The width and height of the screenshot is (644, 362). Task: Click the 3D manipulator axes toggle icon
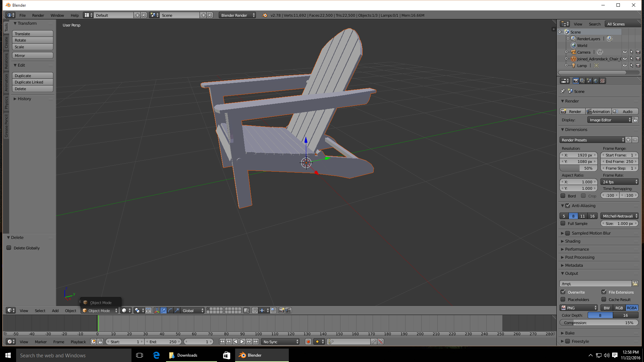(x=157, y=310)
